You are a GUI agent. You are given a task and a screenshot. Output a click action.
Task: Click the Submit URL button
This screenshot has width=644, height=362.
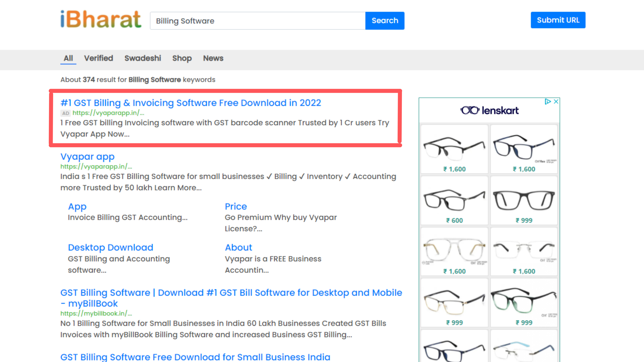(x=558, y=20)
